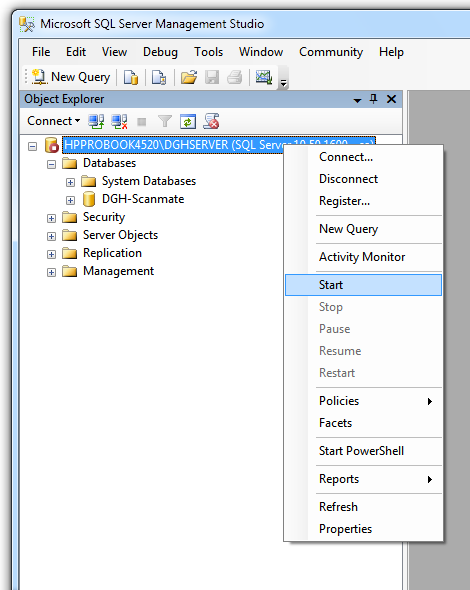Click the Refresh icon in Object Explorer toolbar

tap(188, 121)
